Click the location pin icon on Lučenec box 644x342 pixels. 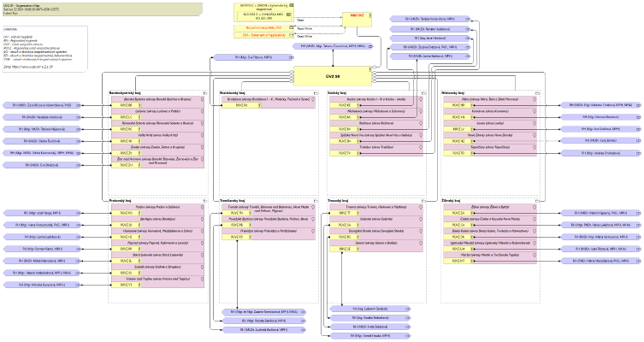[x=202, y=111]
